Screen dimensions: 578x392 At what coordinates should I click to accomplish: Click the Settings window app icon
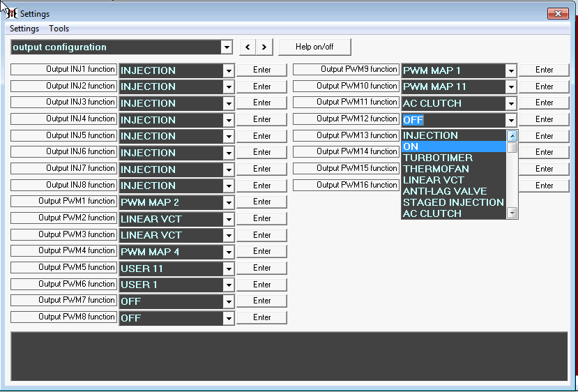click(x=11, y=13)
